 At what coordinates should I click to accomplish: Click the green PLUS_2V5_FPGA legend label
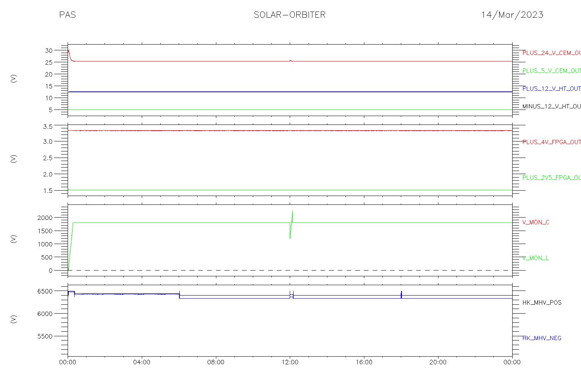point(551,178)
